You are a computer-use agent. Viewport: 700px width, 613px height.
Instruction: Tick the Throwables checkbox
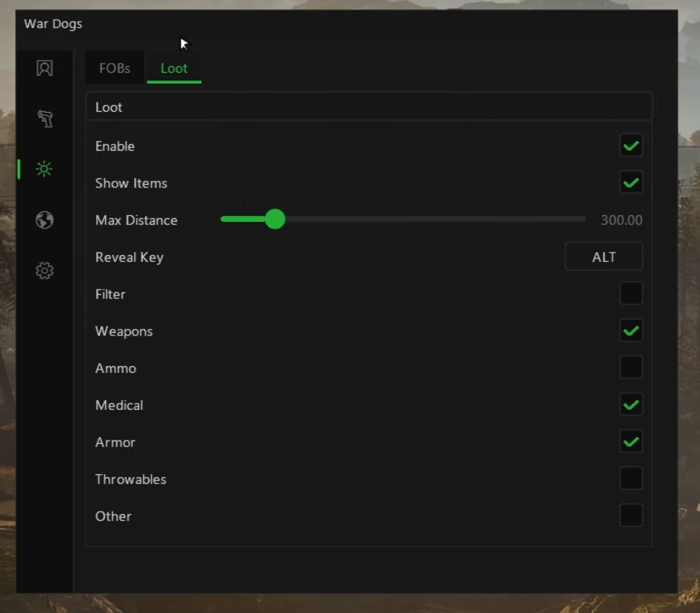631,478
